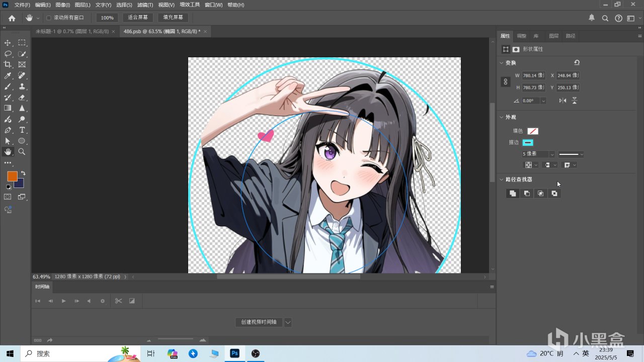Open the 滤镜(T) menu
The image size is (644, 362).
coord(145,5)
